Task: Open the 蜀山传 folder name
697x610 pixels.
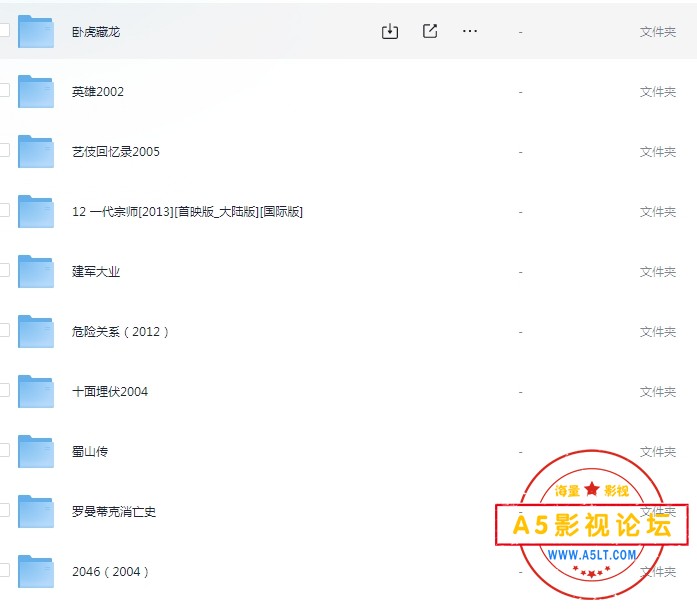Action: (90, 452)
